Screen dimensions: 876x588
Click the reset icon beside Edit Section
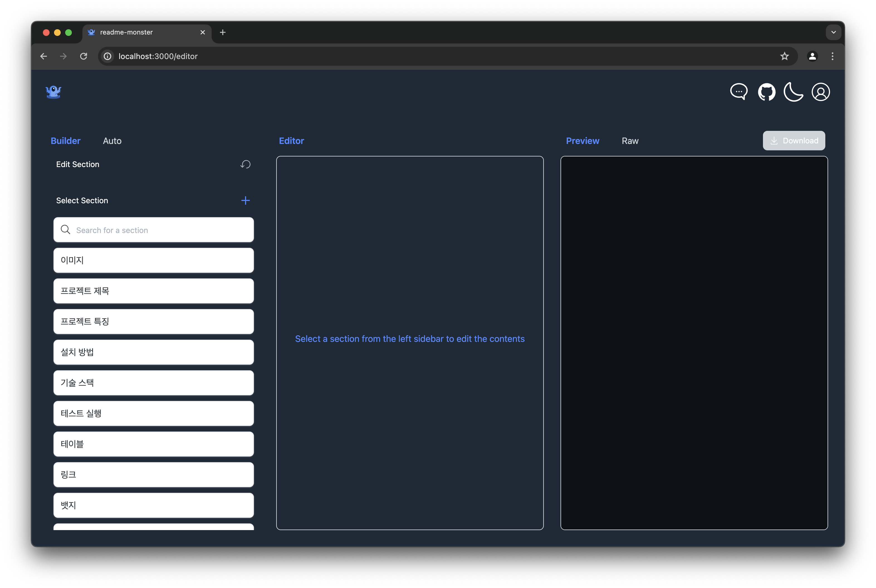click(x=245, y=164)
